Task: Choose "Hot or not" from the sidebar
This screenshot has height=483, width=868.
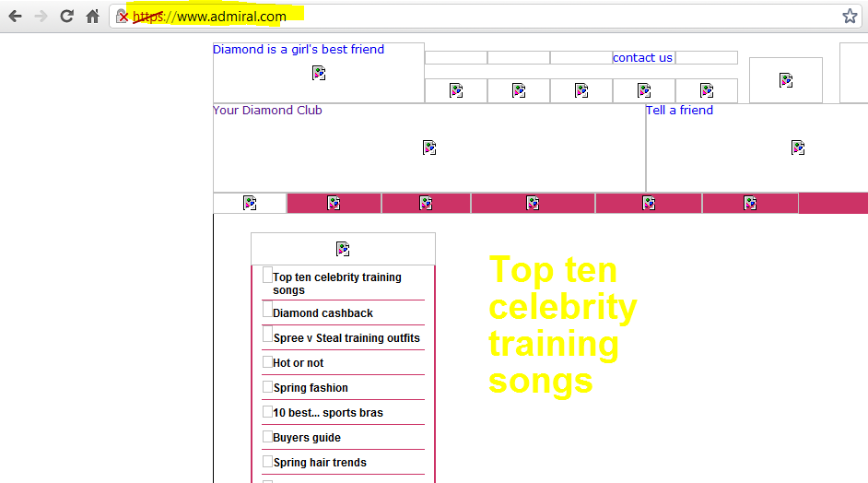Action: click(x=298, y=363)
